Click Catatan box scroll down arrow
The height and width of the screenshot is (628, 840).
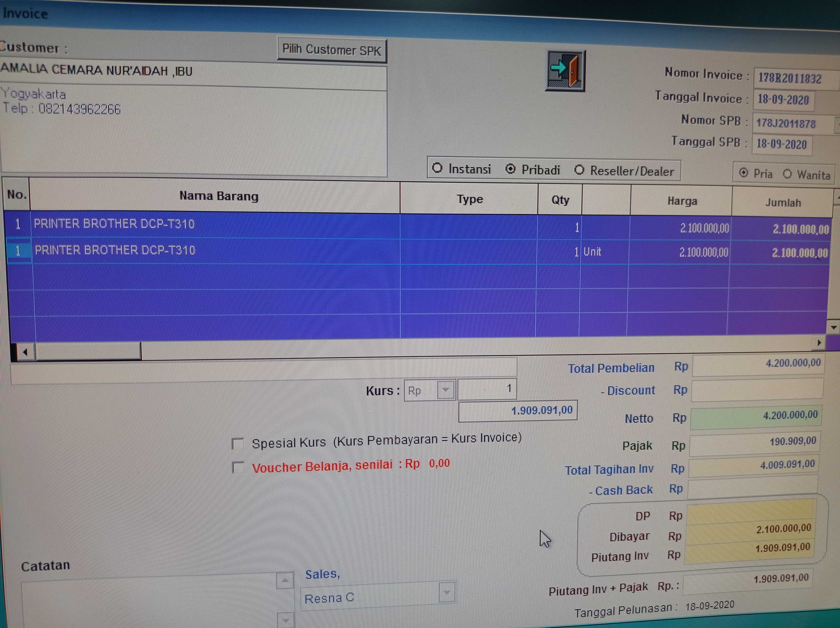[285, 620]
